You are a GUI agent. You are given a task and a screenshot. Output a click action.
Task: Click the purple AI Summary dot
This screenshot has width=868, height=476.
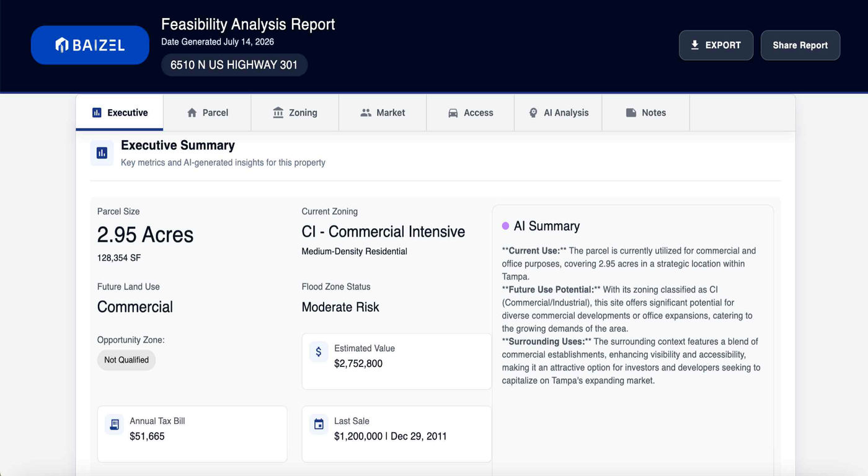point(505,226)
